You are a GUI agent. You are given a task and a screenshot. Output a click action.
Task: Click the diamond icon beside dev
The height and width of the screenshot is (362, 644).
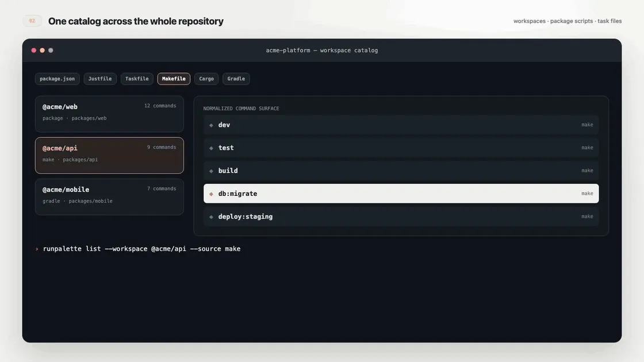tap(211, 125)
